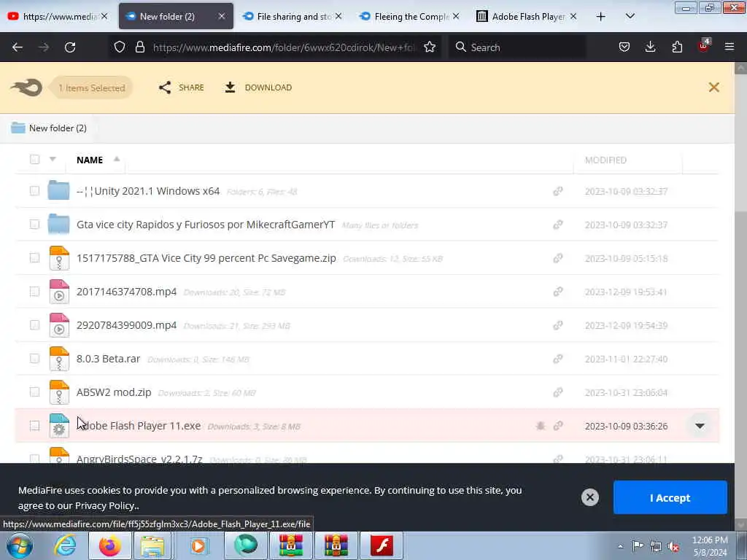Copy link for 8.0.3 Beta.rar

(558, 359)
